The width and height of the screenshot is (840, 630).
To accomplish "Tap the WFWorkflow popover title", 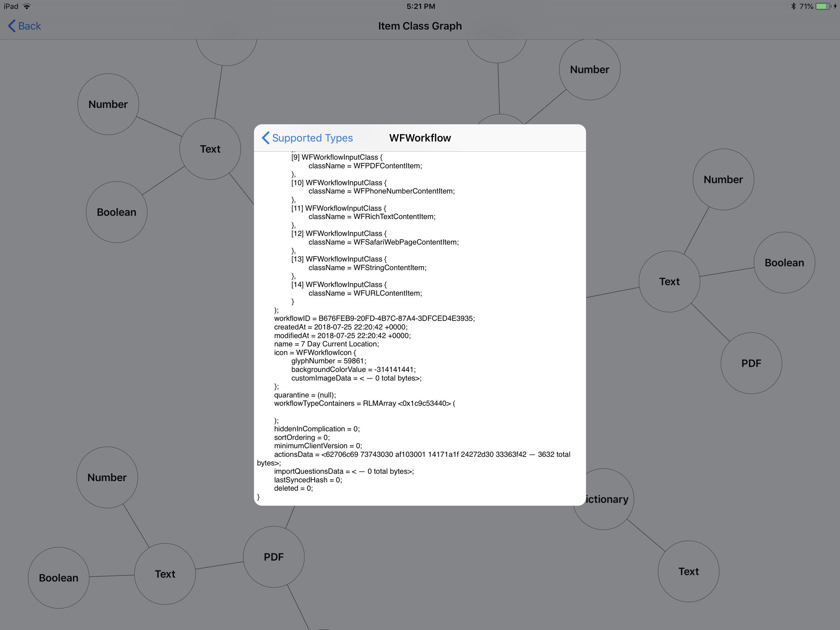I will click(x=420, y=138).
